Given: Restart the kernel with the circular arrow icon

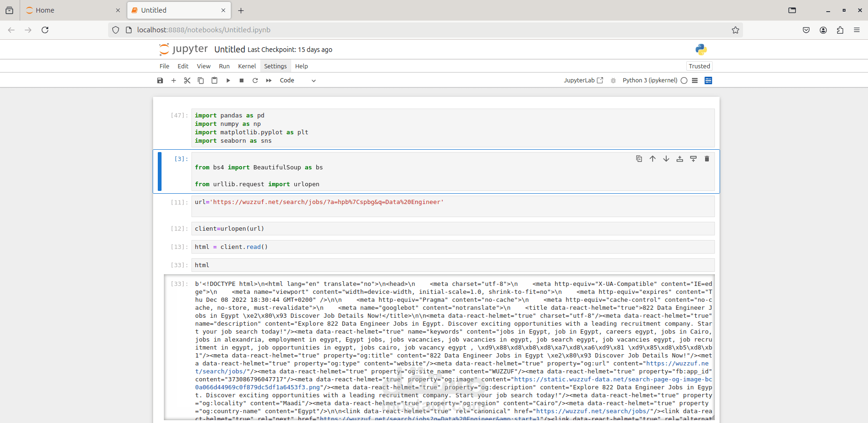Looking at the screenshot, I should coord(255,80).
